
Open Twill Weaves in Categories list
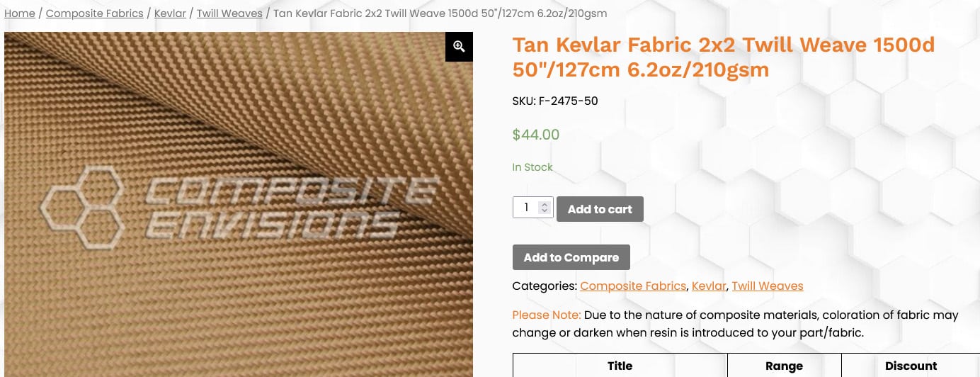tap(768, 286)
